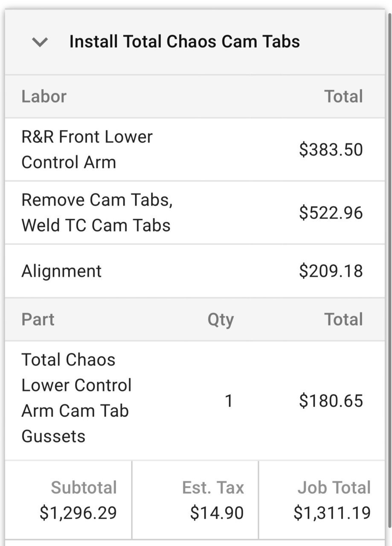Click the $383.50 labor amount

pyautogui.click(x=331, y=150)
